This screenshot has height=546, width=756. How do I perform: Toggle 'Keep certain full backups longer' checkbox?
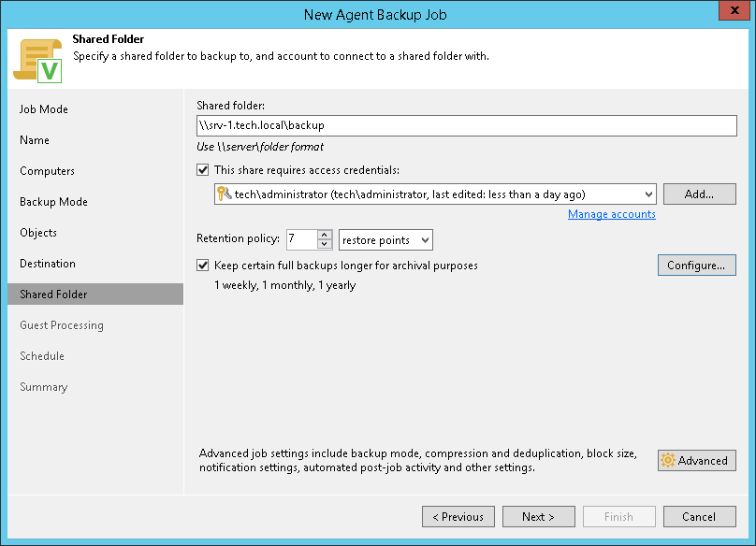[x=204, y=266]
